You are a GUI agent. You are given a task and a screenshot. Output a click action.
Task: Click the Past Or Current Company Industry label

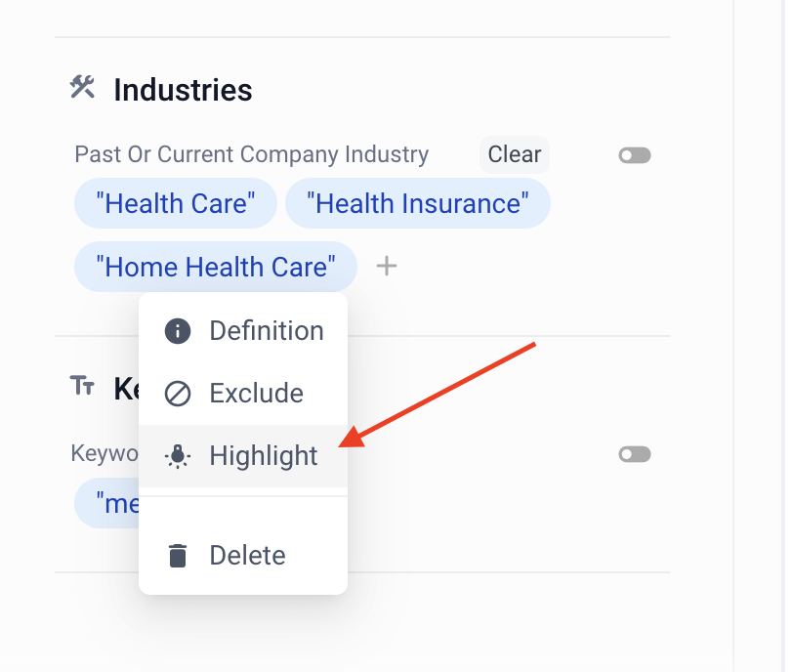coord(251,154)
